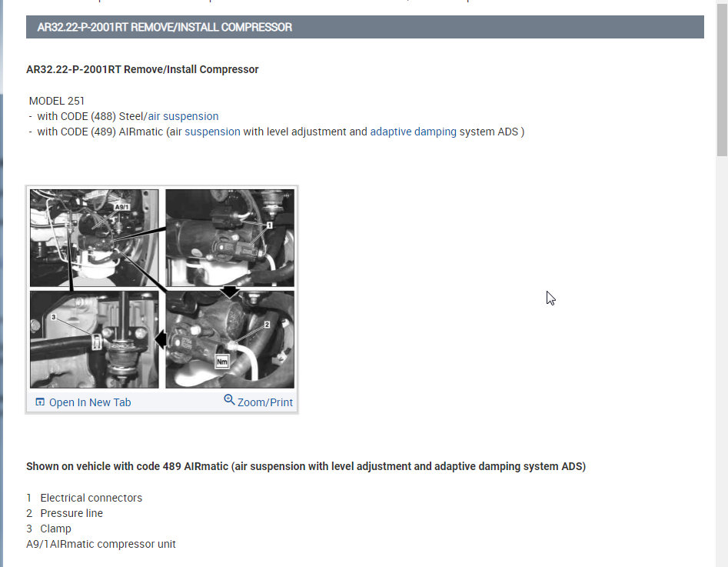The width and height of the screenshot is (728, 567).
Task: Click the Nm torque symbol in diagram
Action: pos(222,362)
